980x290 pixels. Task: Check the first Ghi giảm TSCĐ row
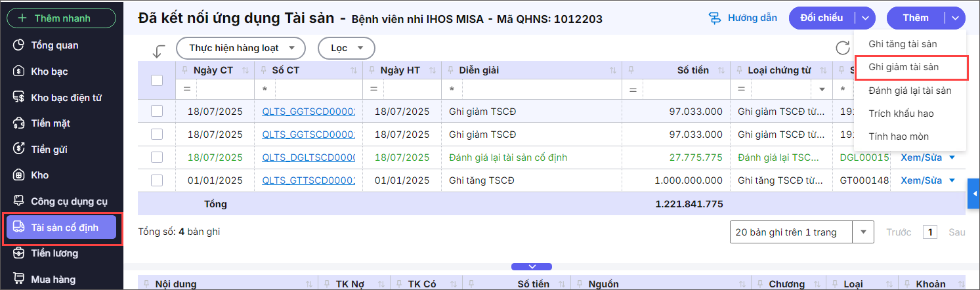tap(157, 111)
